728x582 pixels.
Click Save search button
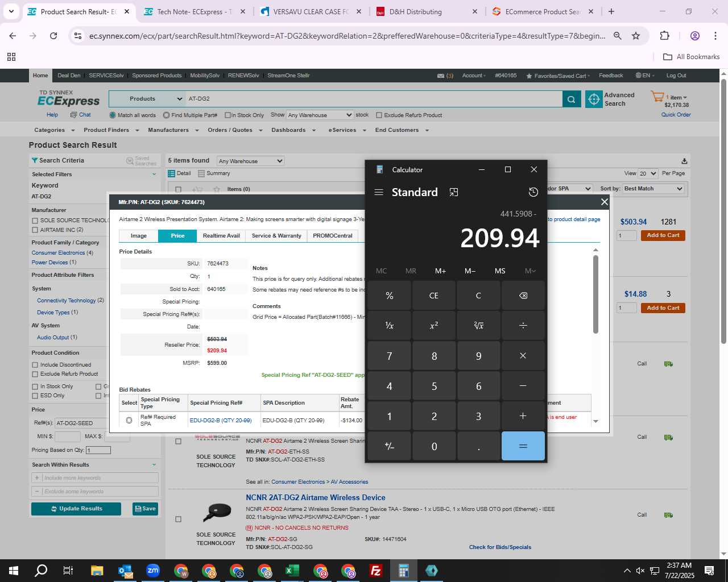[145, 509]
